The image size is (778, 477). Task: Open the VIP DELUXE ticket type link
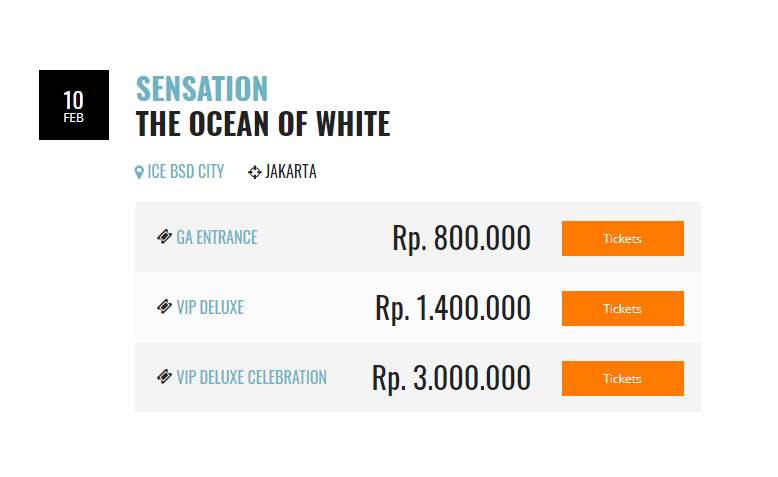(x=210, y=308)
